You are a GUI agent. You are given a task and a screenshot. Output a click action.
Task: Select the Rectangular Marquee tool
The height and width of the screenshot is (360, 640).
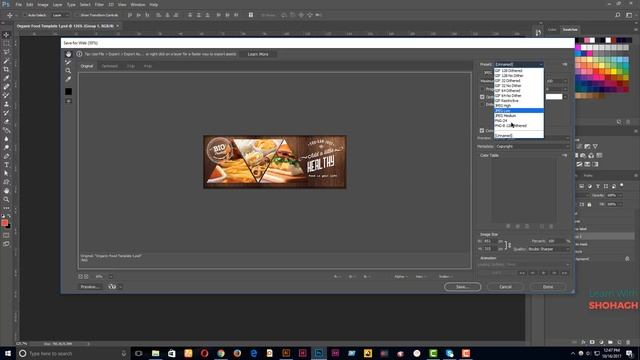(6, 44)
